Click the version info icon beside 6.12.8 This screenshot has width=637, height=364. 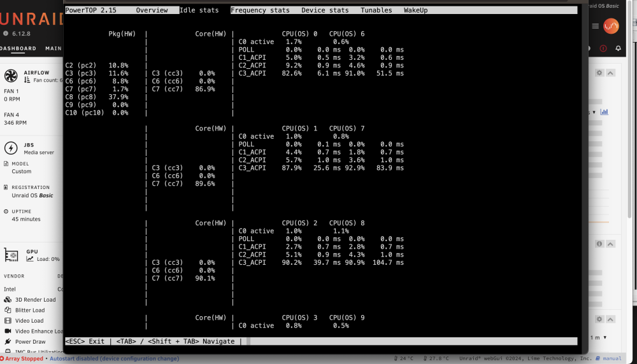(x=6, y=34)
